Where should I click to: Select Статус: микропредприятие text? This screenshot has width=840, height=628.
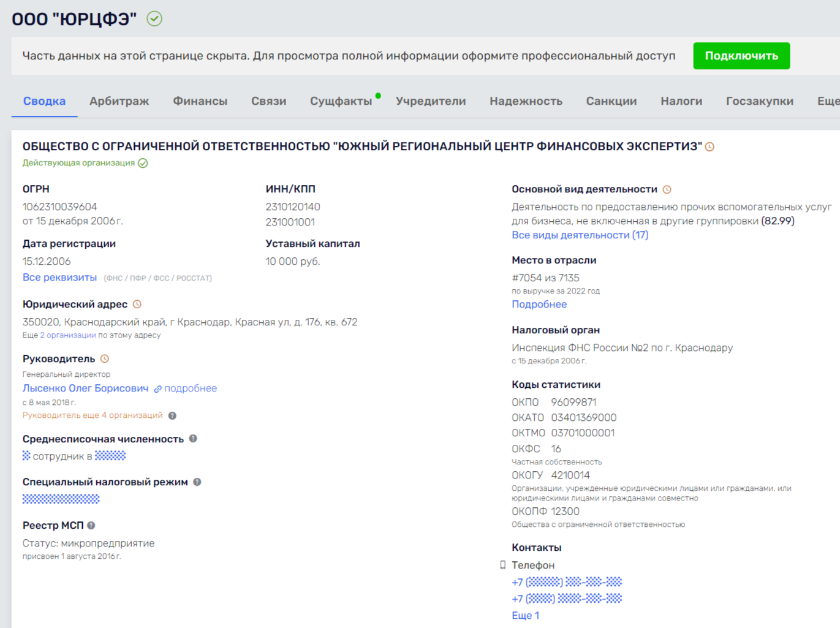click(89, 543)
